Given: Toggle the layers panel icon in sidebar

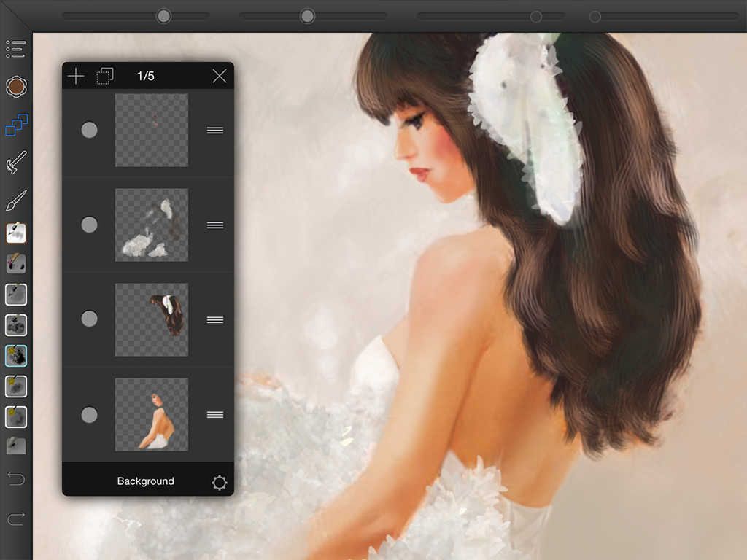Looking at the screenshot, I should (x=17, y=125).
